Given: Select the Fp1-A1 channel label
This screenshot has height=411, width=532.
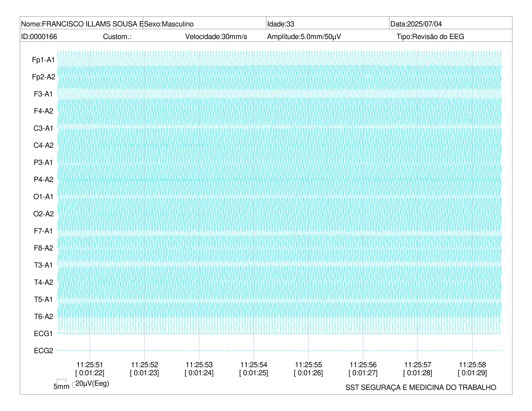Looking at the screenshot, I should coord(43,60).
